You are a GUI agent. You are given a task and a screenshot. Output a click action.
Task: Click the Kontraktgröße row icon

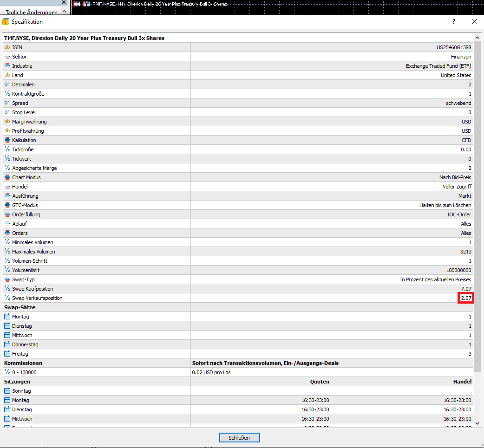pyautogui.click(x=7, y=93)
